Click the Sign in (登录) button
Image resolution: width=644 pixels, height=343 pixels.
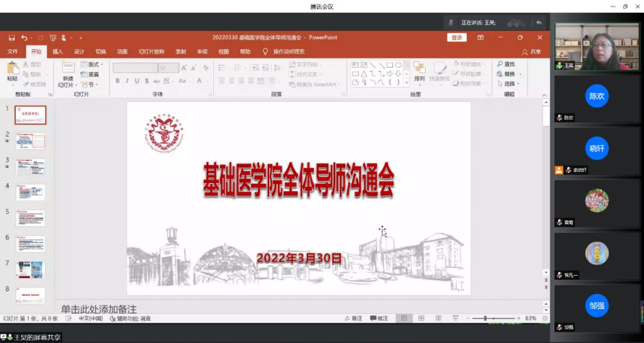coord(457,38)
